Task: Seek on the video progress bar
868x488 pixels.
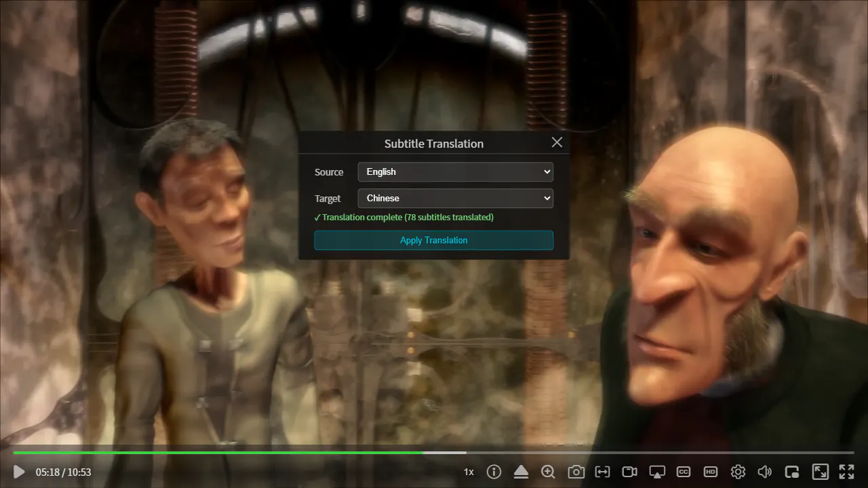Action: 434,452
